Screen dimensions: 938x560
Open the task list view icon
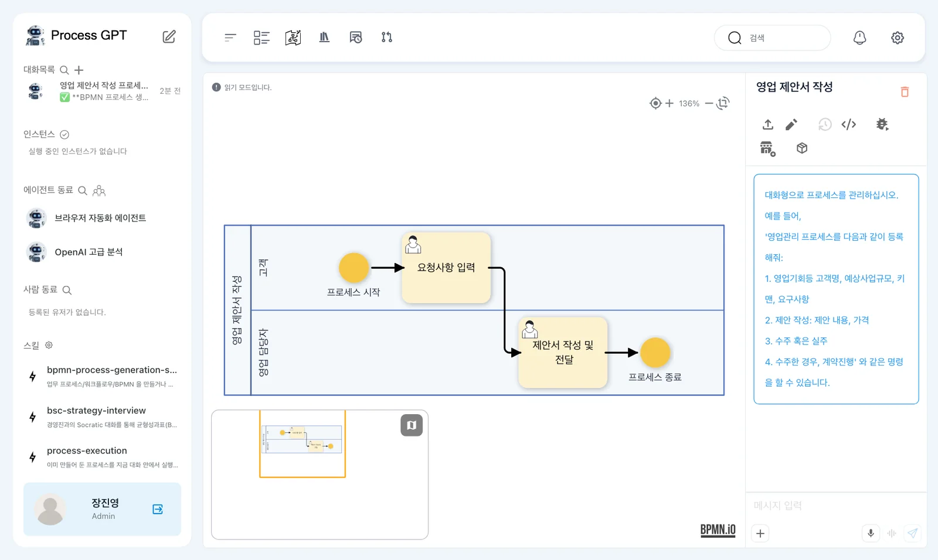click(261, 37)
